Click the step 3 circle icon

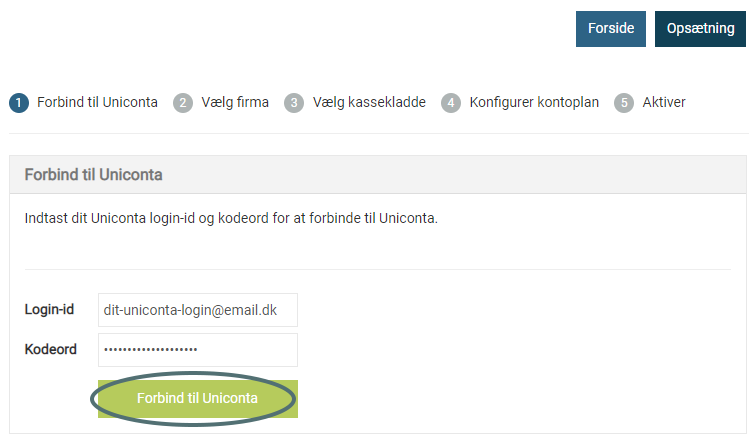click(x=294, y=103)
